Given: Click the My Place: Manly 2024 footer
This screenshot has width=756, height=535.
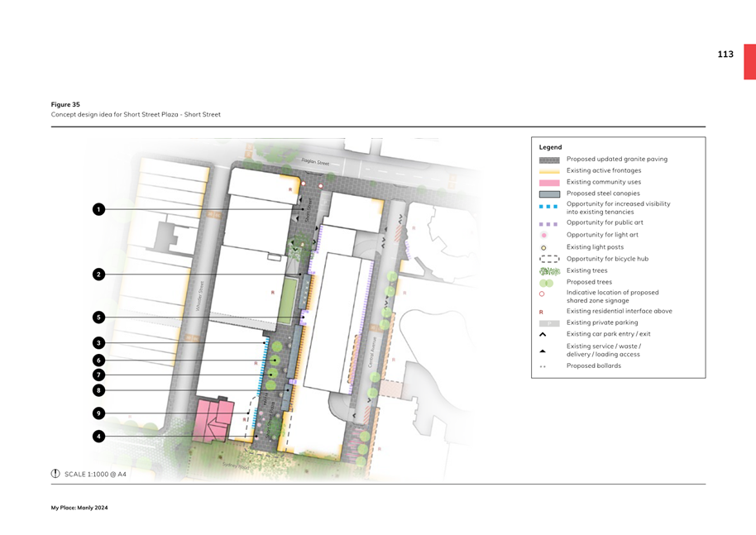Looking at the screenshot, I should click(x=79, y=508).
